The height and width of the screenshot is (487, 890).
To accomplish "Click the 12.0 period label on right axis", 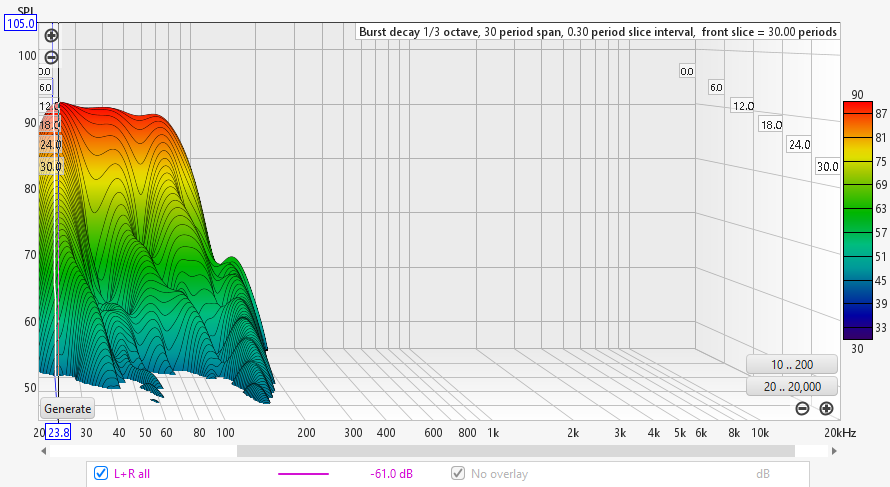I will pos(743,106).
